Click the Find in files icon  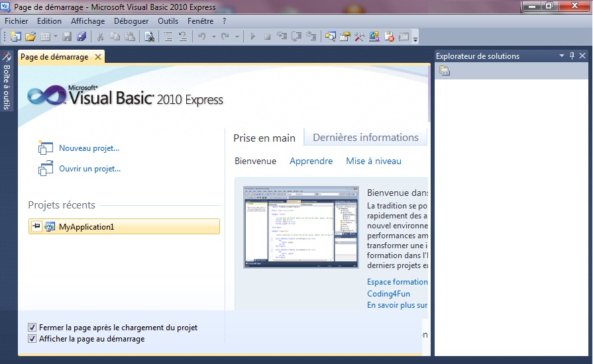149,36
